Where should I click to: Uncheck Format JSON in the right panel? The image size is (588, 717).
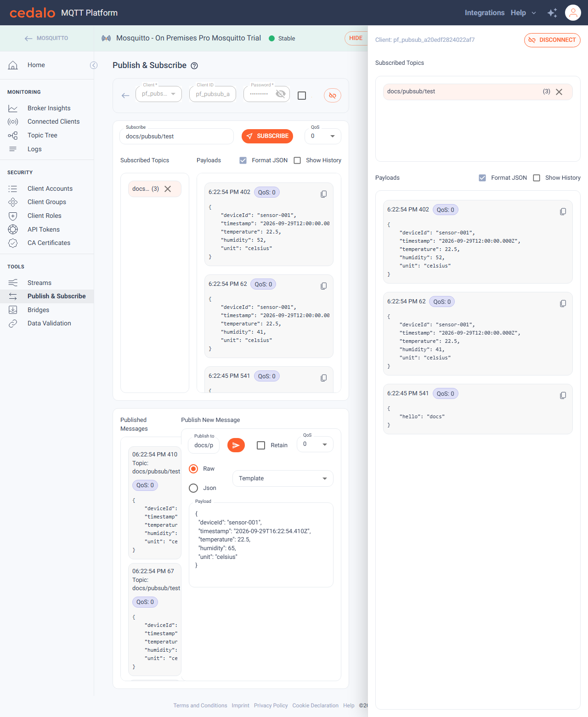(x=482, y=178)
